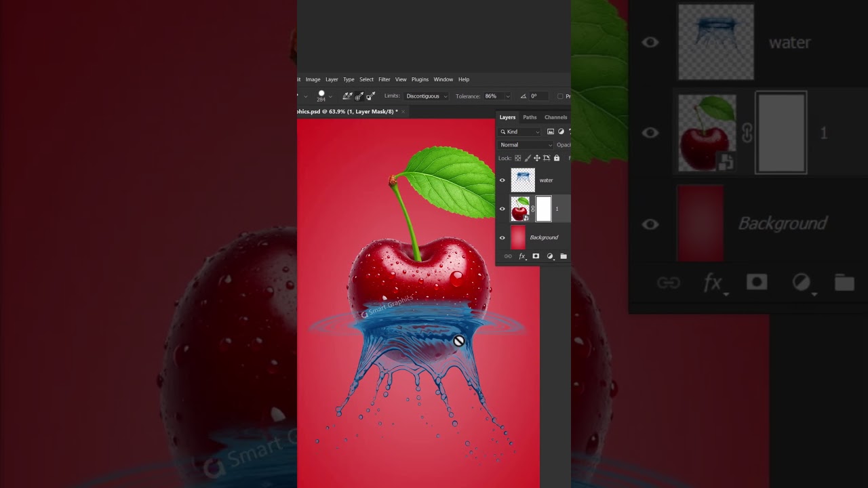
Task: Open the Tolerance slider arrow
Action: (x=507, y=96)
